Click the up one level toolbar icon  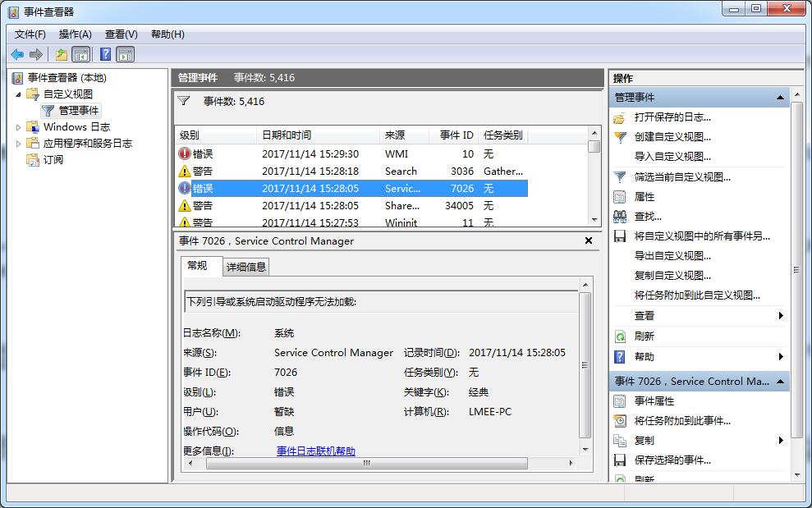coord(62,54)
